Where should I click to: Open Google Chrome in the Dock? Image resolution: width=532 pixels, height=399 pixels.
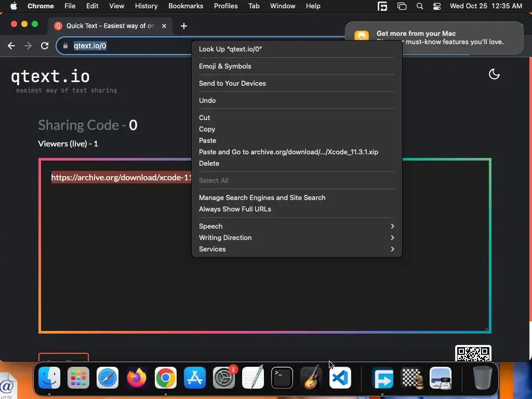tap(166, 378)
